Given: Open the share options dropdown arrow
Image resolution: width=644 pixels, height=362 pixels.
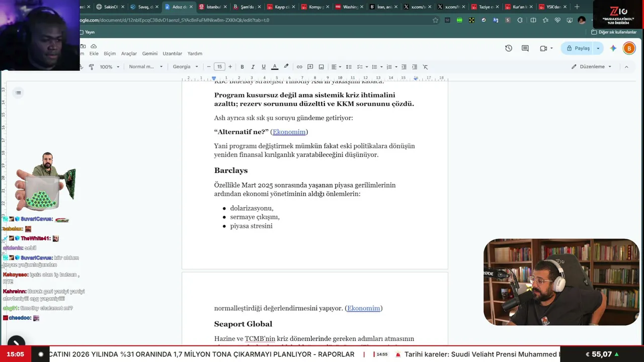Looking at the screenshot, I should click(x=598, y=48).
